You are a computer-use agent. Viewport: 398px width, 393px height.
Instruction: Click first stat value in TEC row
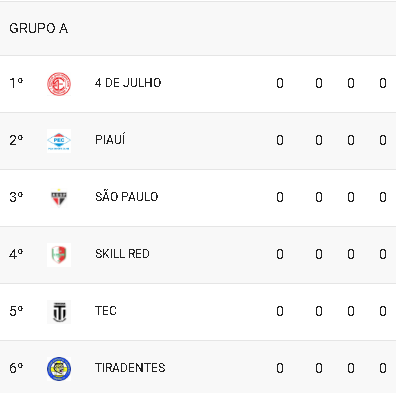[280, 311]
